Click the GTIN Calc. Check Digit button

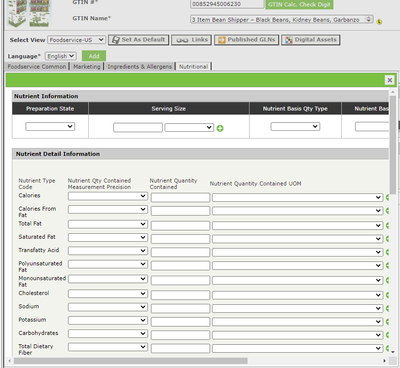click(x=299, y=4)
